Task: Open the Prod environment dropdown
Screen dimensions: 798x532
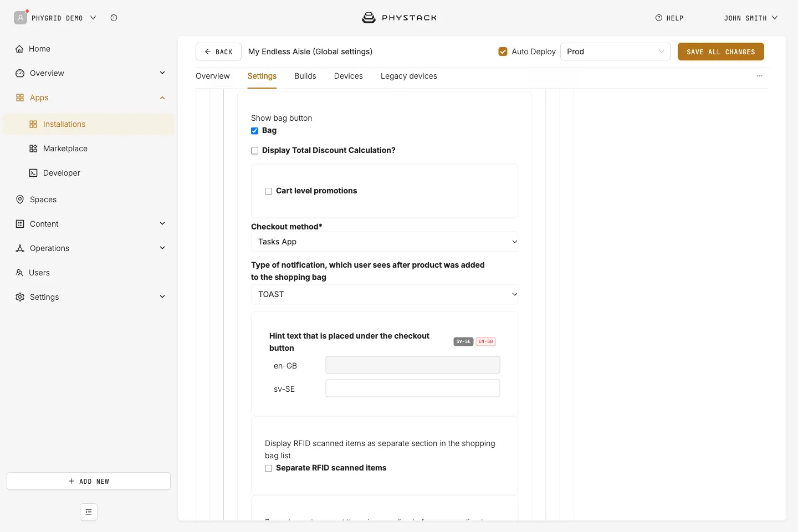Action: pyautogui.click(x=616, y=52)
